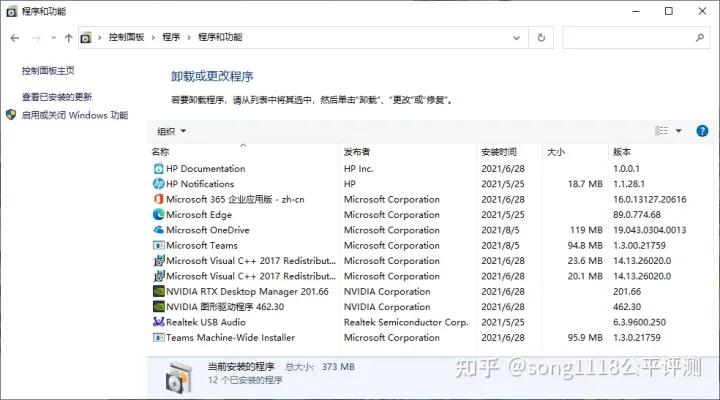Screen dimensions: 720x400
Task: Click the Microsoft 365 Office icon
Action: 158,199
